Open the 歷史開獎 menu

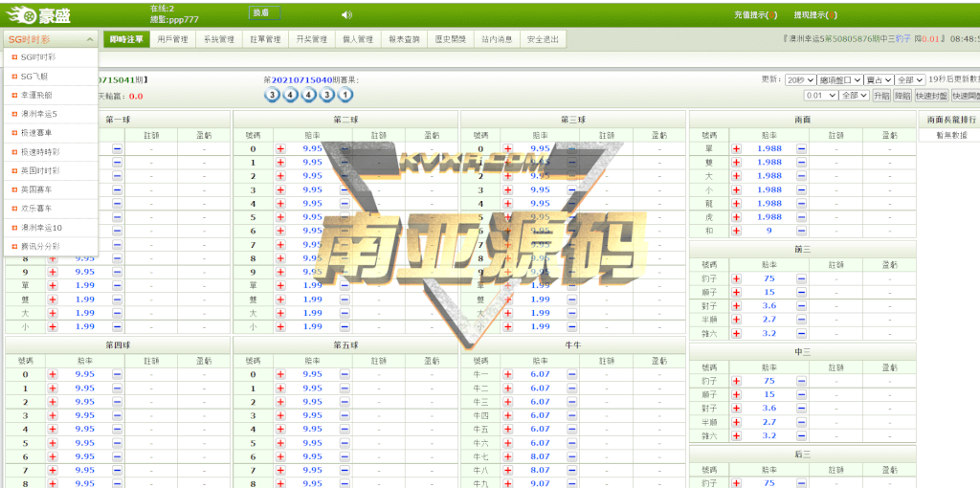point(450,39)
